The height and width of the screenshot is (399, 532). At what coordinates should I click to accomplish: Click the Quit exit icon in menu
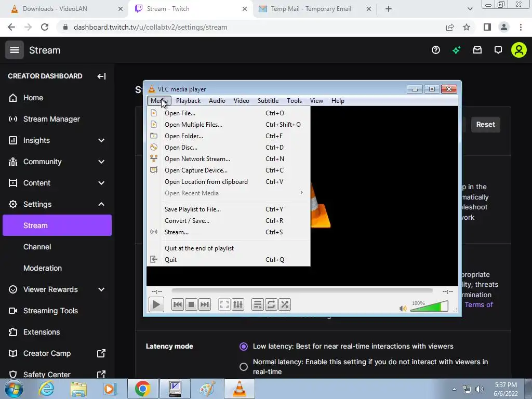click(x=154, y=260)
